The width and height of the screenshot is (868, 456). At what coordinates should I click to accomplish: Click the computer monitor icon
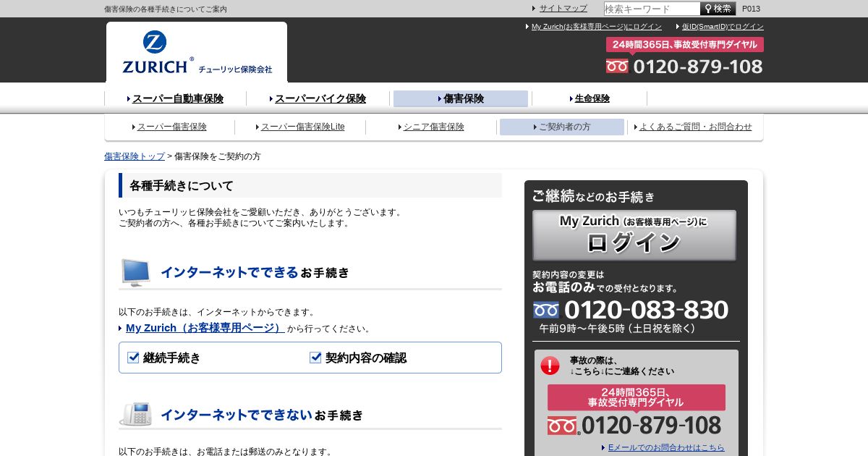pos(135,272)
